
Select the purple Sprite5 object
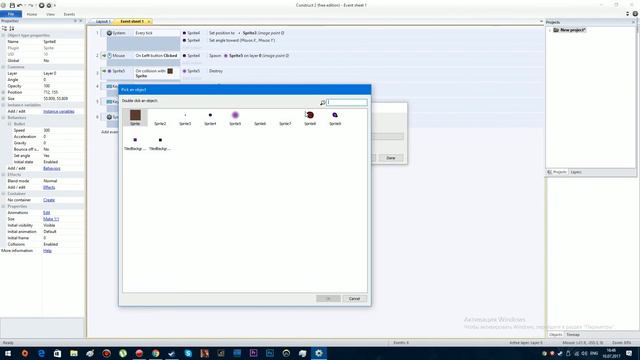coord(235,118)
